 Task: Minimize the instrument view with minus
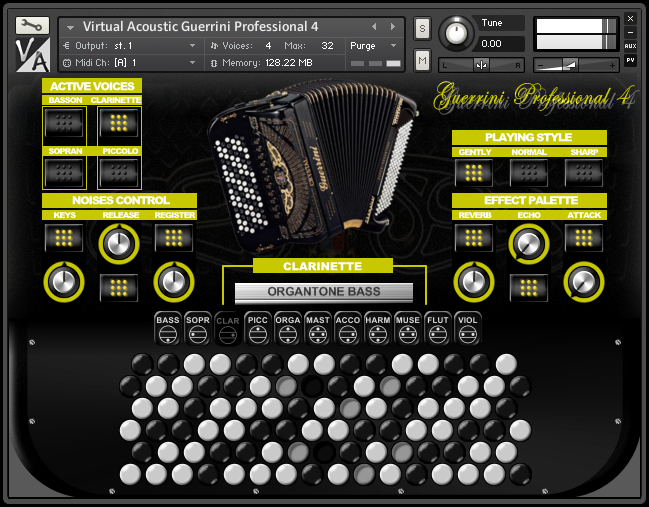point(630,32)
